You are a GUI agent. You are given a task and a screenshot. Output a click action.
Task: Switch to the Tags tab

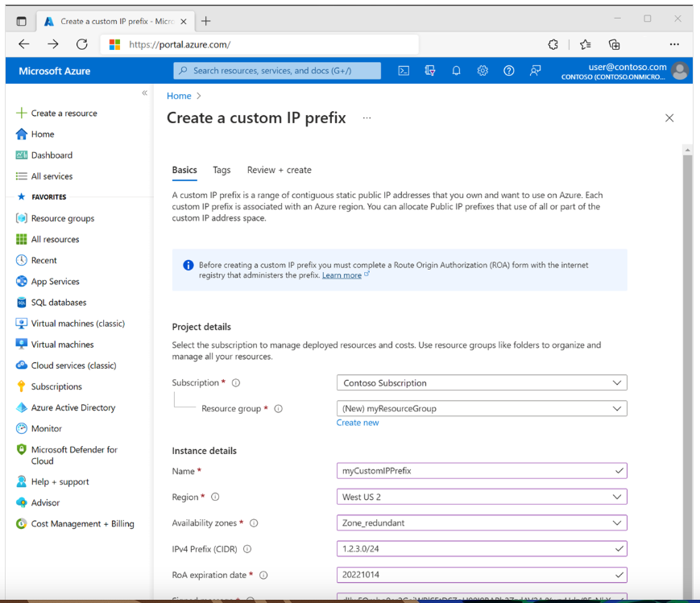pyautogui.click(x=222, y=170)
